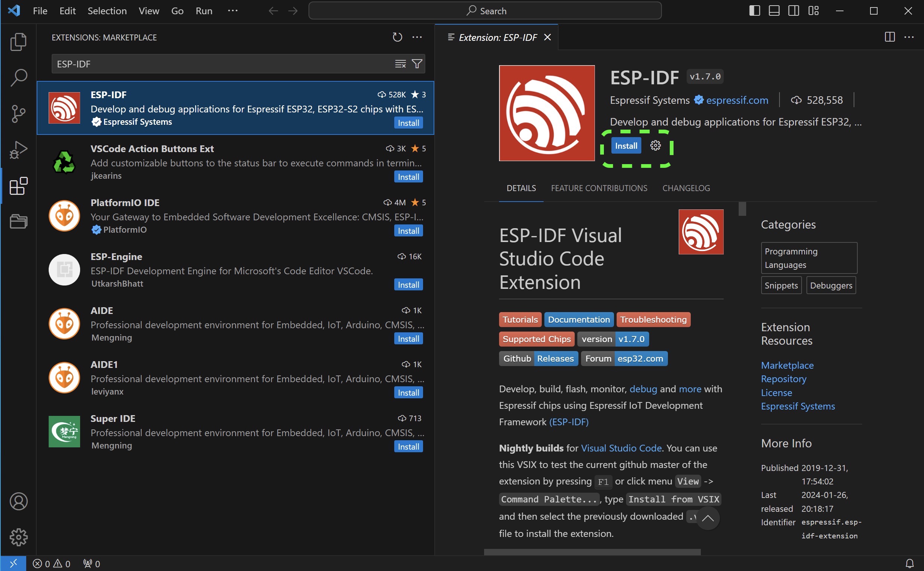Open the extension filter funnel menu
924x571 pixels.
tap(417, 64)
